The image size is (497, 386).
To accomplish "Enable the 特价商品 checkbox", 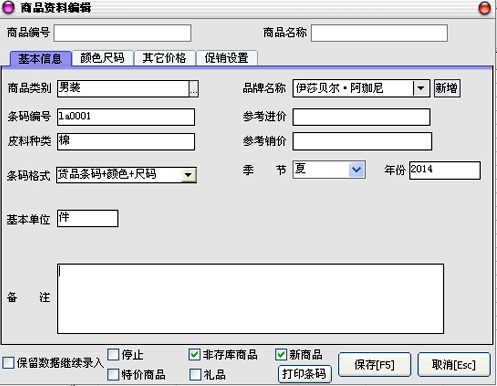I will coord(113,374).
